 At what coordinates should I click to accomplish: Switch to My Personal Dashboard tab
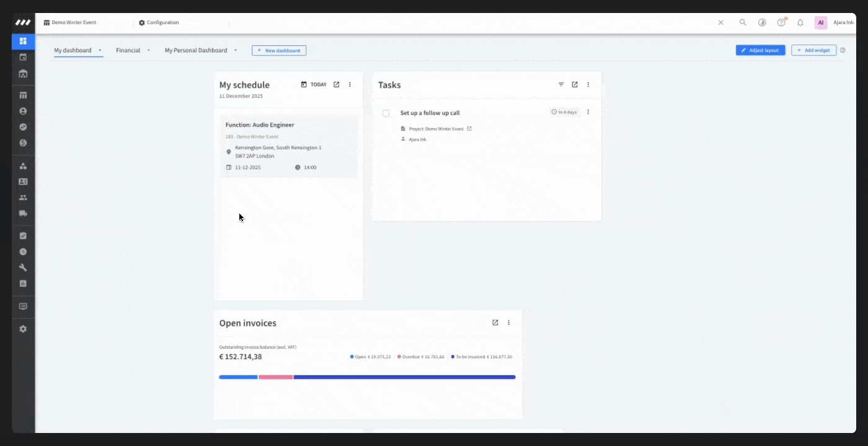click(x=196, y=50)
